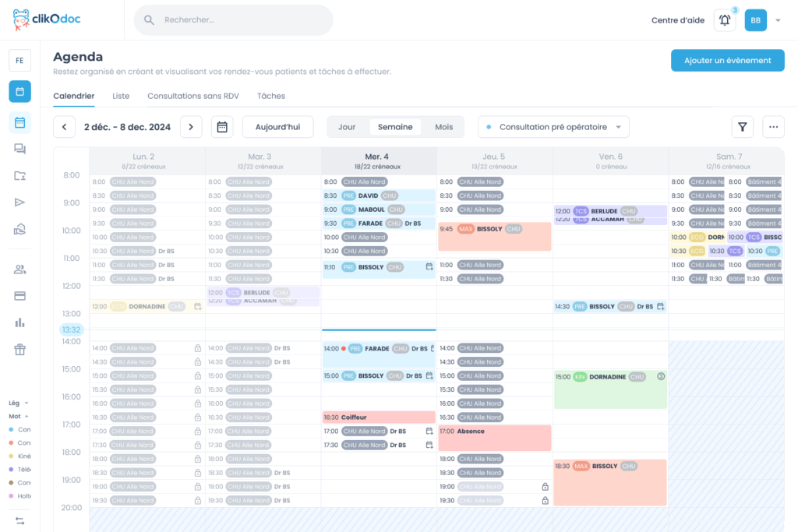Expand the user account menu arrow
798x532 pixels.
pos(779,20)
